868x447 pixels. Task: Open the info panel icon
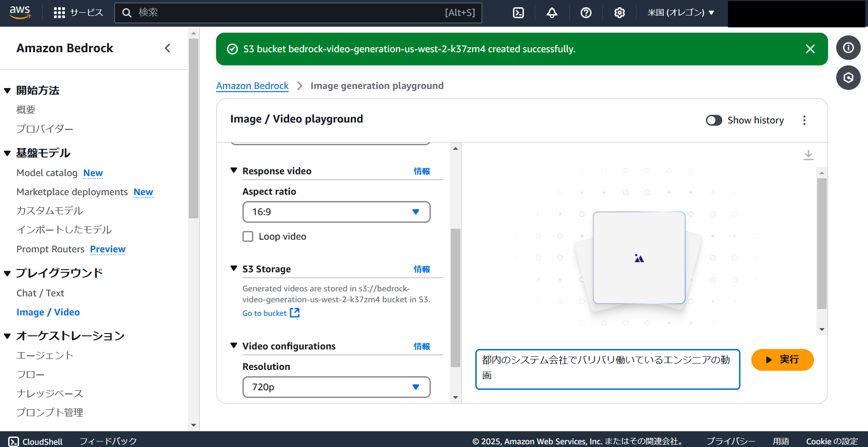[x=848, y=48]
